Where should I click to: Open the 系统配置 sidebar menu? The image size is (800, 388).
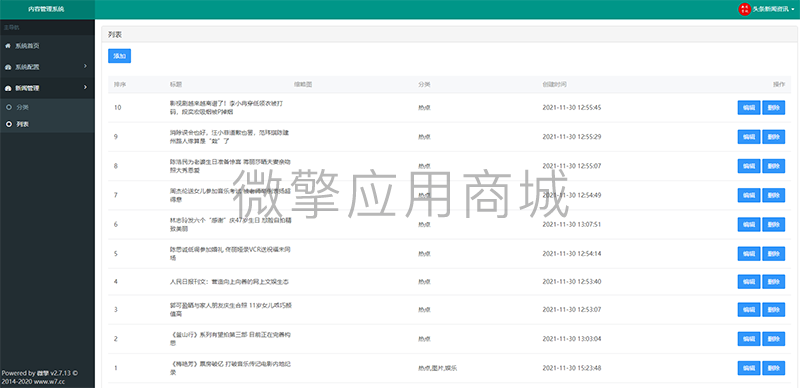click(47, 67)
